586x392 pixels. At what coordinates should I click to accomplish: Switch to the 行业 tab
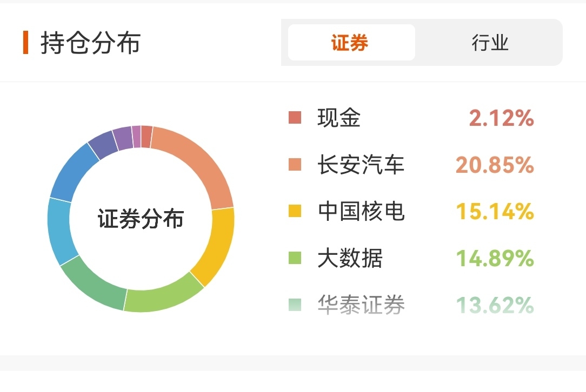pos(490,42)
